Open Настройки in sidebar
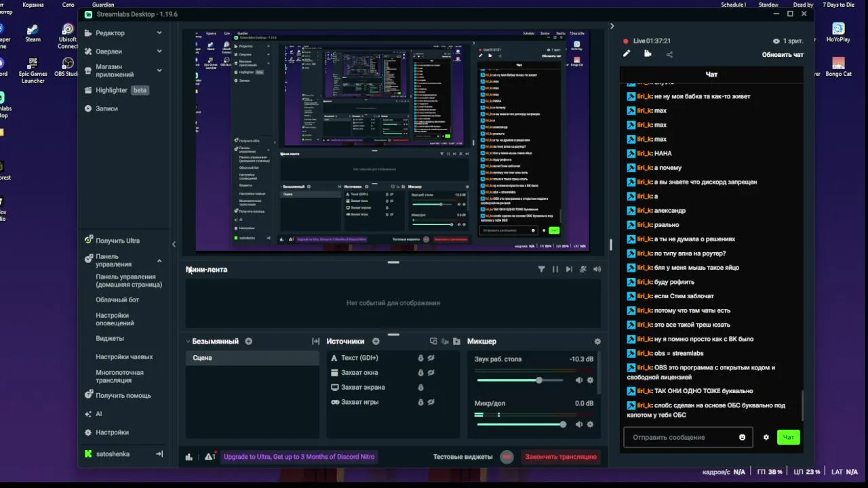The width and height of the screenshot is (868, 488). (x=106, y=432)
